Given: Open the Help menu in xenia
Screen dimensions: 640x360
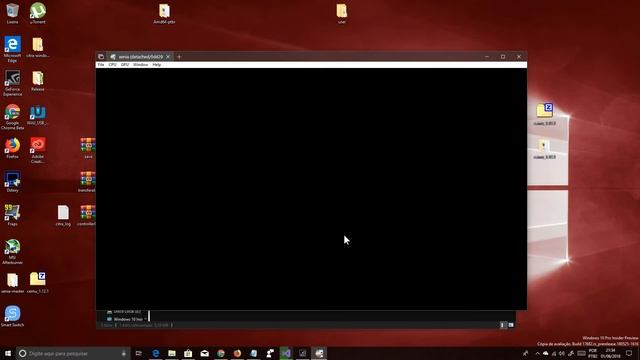Looking at the screenshot, I should click(157, 64).
